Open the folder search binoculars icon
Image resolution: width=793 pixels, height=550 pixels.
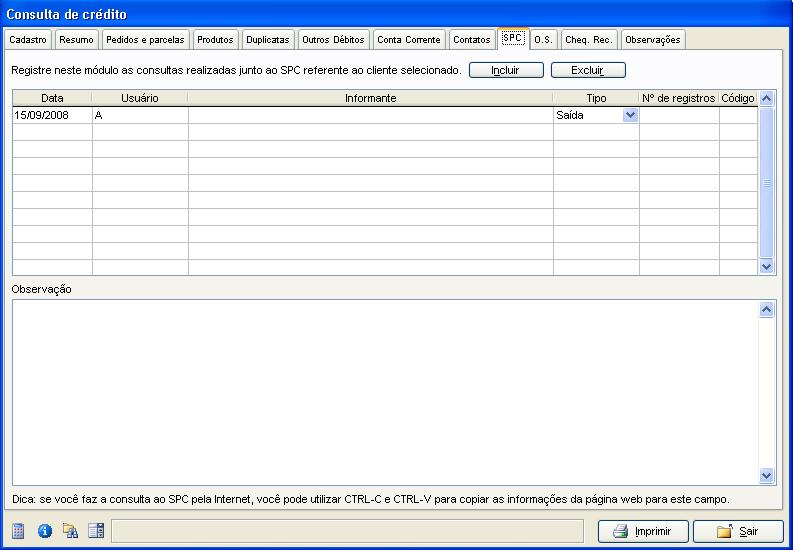click(70, 531)
